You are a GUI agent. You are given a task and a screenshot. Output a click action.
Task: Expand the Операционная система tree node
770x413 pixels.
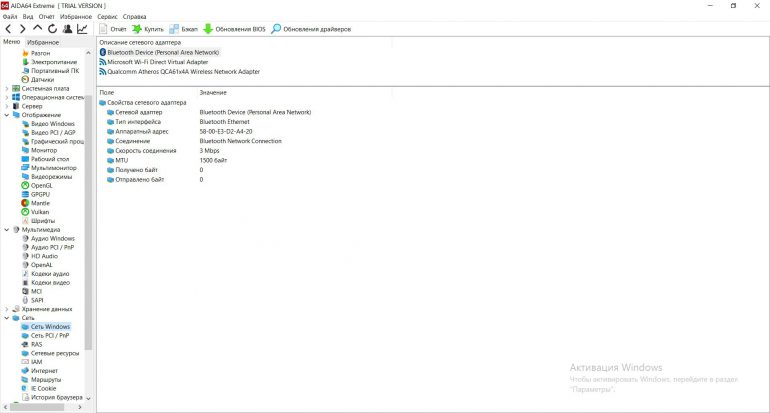point(6,97)
